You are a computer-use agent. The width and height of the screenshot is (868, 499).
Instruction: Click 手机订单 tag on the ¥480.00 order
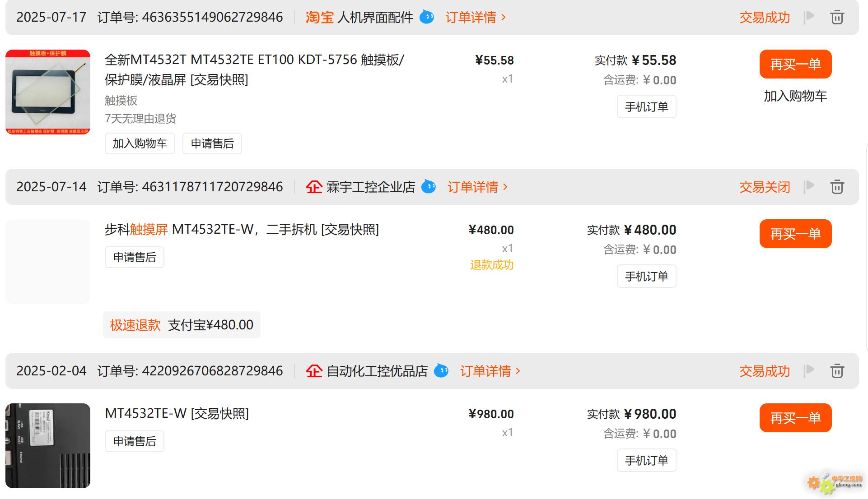point(646,276)
